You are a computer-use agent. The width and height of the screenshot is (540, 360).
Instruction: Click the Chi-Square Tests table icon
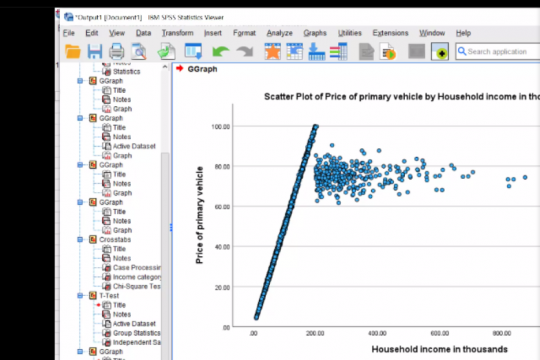[107, 286]
